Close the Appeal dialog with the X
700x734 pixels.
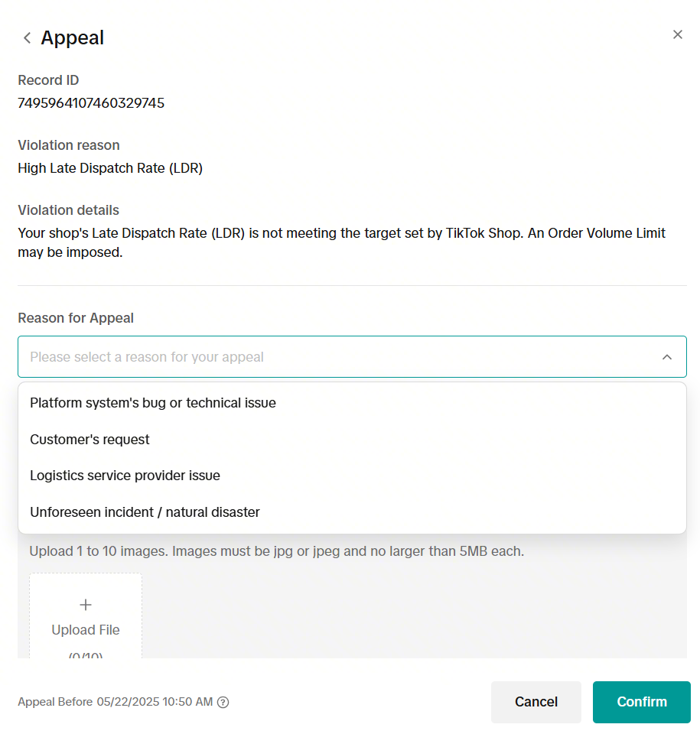tap(677, 34)
